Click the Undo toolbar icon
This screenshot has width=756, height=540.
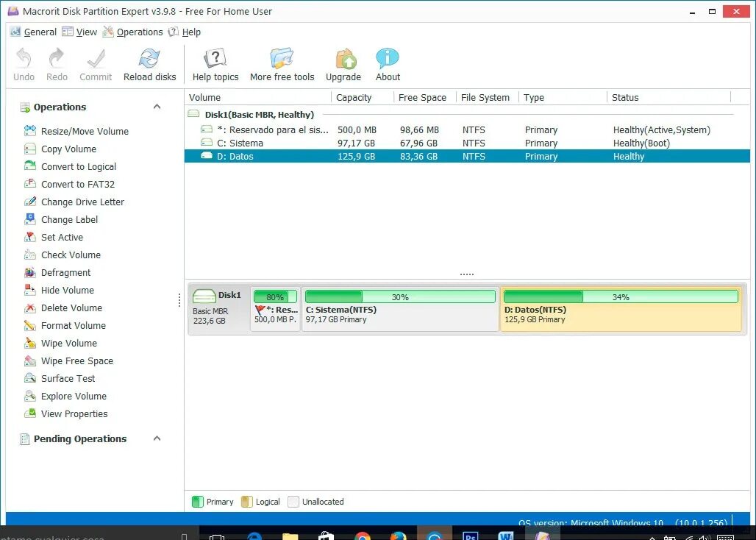(24, 58)
